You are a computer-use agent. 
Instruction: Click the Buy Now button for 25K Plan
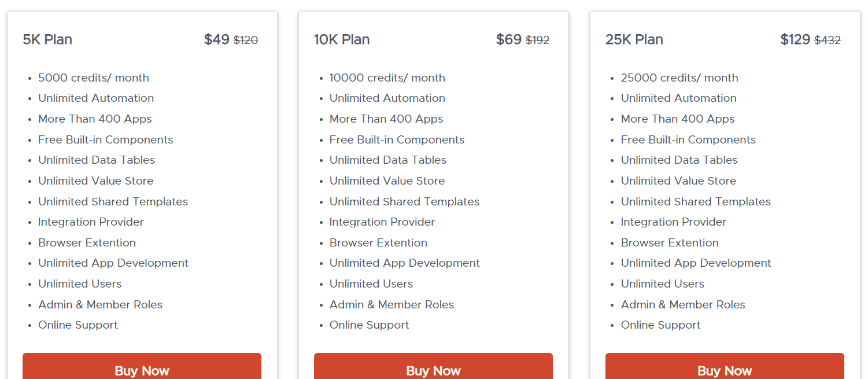tap(725, 370)
